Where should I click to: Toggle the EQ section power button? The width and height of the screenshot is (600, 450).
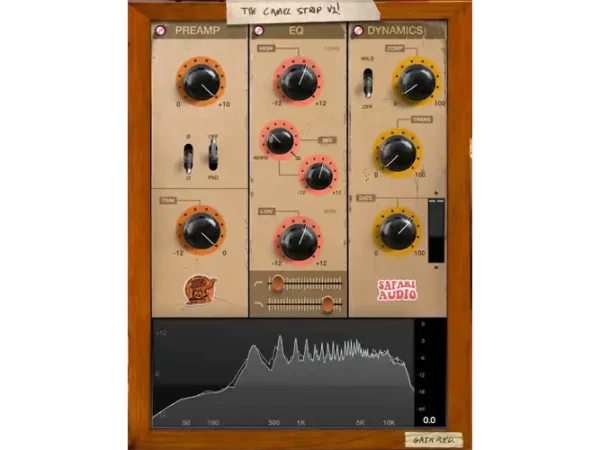click(259, 31)
